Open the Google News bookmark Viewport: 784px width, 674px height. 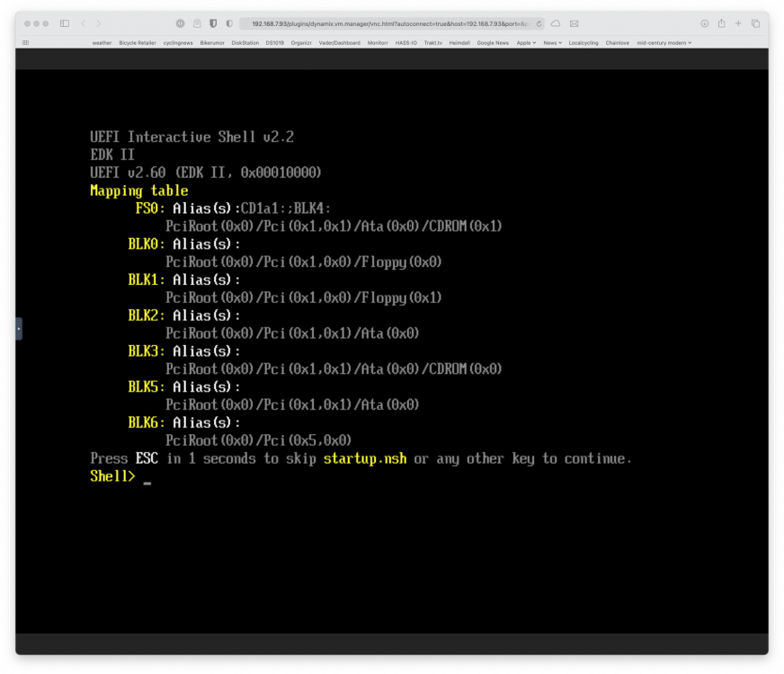(x=493, y=43)
